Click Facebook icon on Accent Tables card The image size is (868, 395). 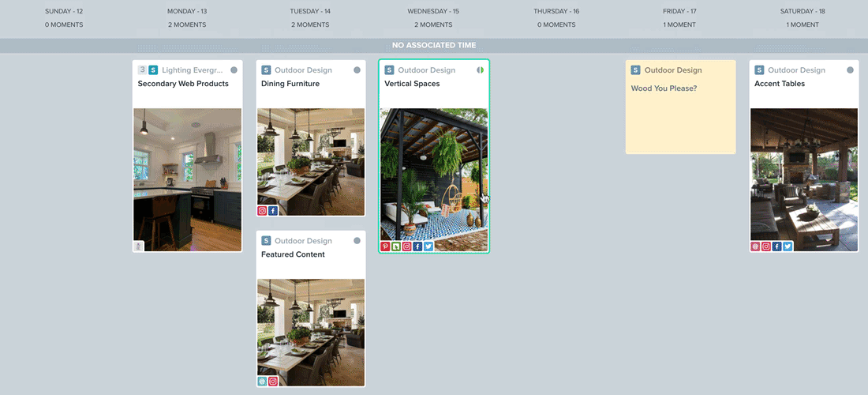point(776,246)
